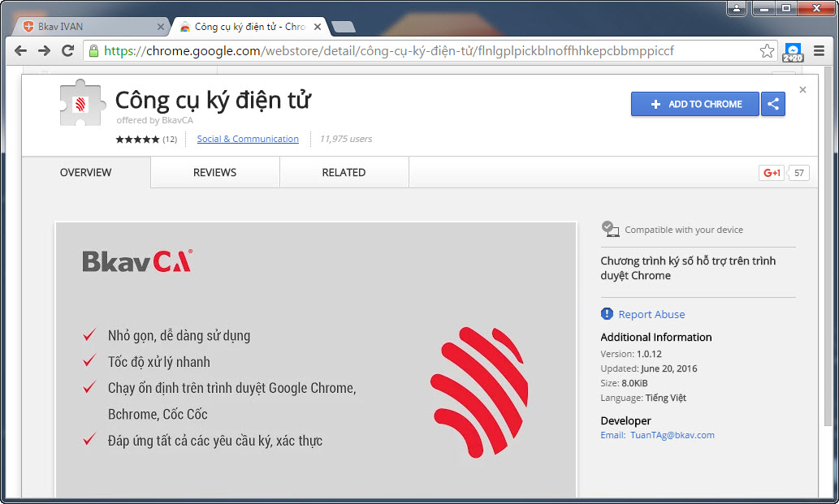Click the BkavCA promotional screenshot
Screen dimensions: 839x504
316,361
